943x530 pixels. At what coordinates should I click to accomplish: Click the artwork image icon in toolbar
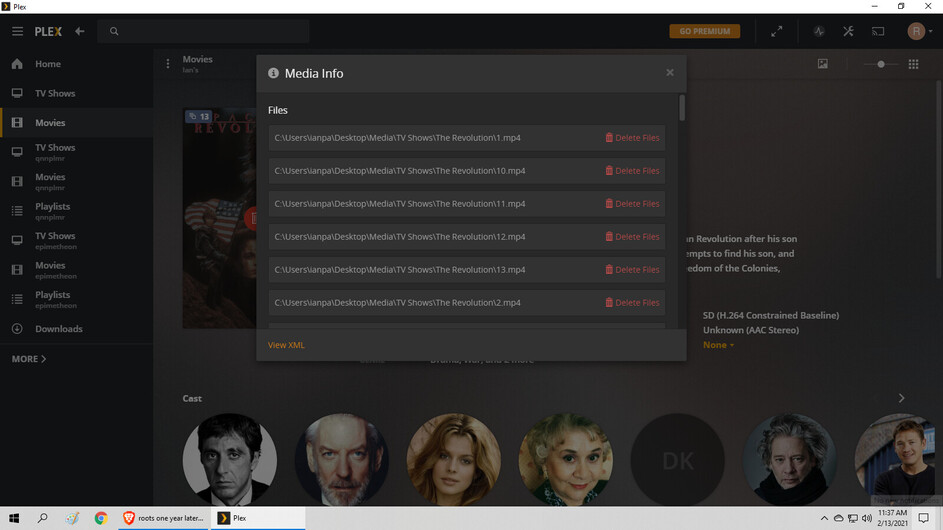pos(822,64)
